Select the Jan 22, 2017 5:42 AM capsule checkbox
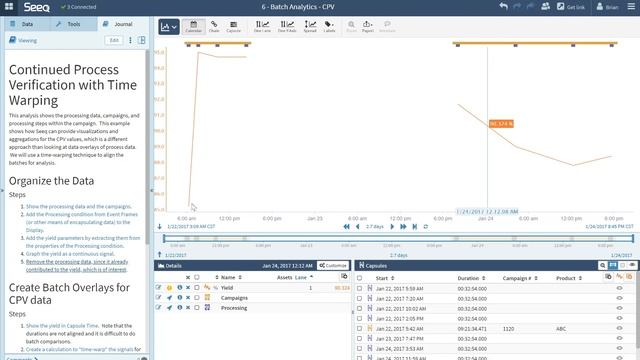Screen dimensions: 640x360 click(360, 329)
